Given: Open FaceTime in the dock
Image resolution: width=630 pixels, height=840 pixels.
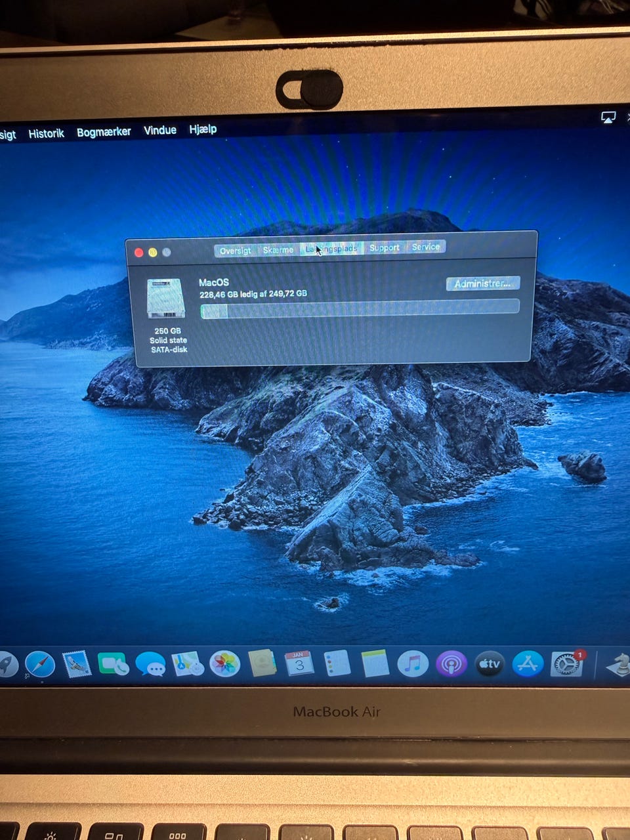Looking at the screenshot, I should (x=114, y=664).
